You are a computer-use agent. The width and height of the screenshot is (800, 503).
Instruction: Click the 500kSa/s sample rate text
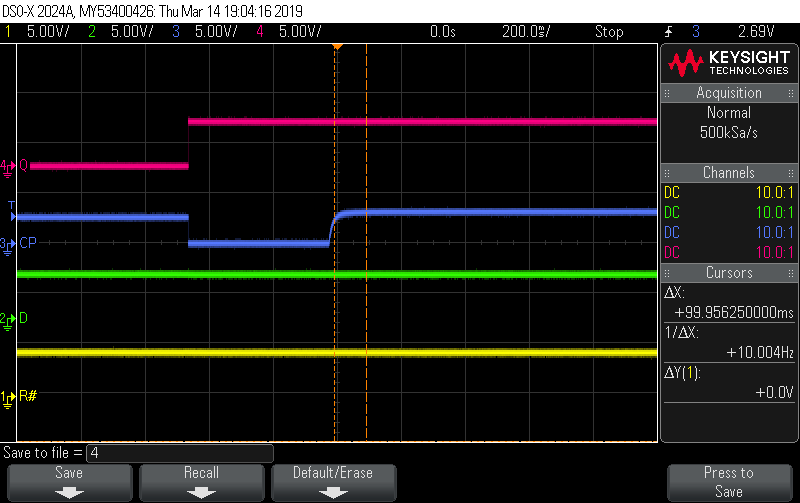tap(729, 133)
